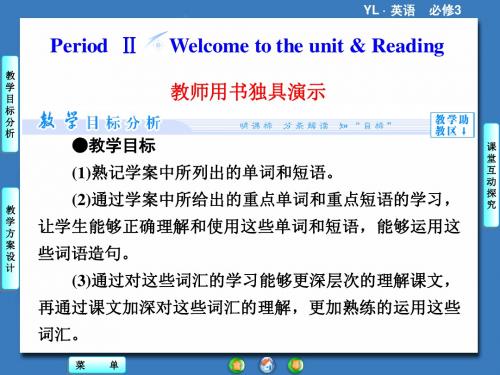Open the 课堂互动探究 side tab
The width and height of the screenshot is (500, 375).
click(x=491, y=175)
